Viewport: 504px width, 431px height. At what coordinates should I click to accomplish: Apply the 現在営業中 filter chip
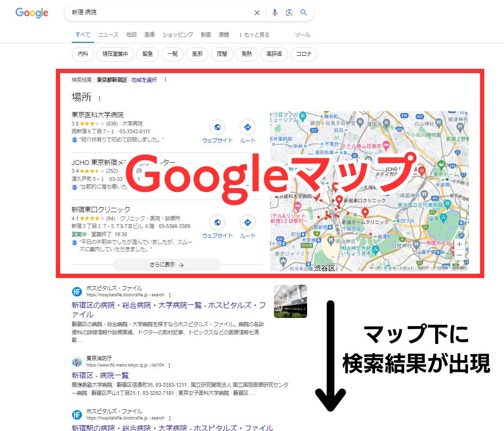(115, 54)
